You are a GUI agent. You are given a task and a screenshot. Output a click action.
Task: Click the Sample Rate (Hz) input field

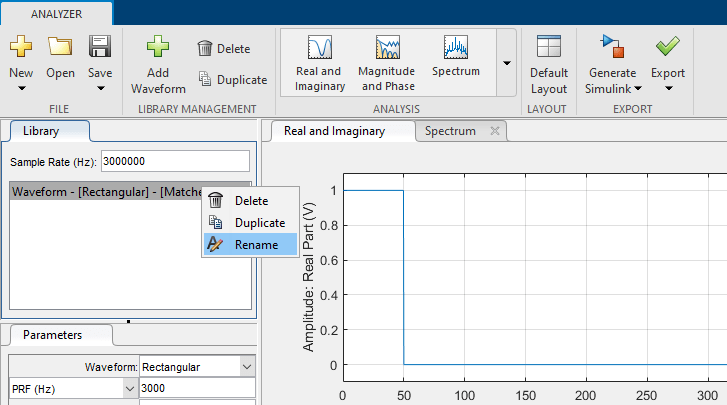coord(175,161)
